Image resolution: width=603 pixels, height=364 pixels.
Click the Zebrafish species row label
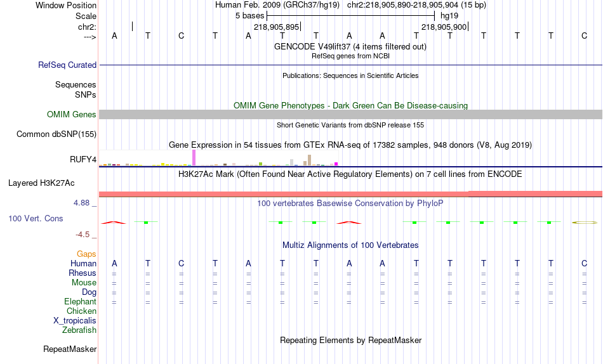(x=79, y=330)
